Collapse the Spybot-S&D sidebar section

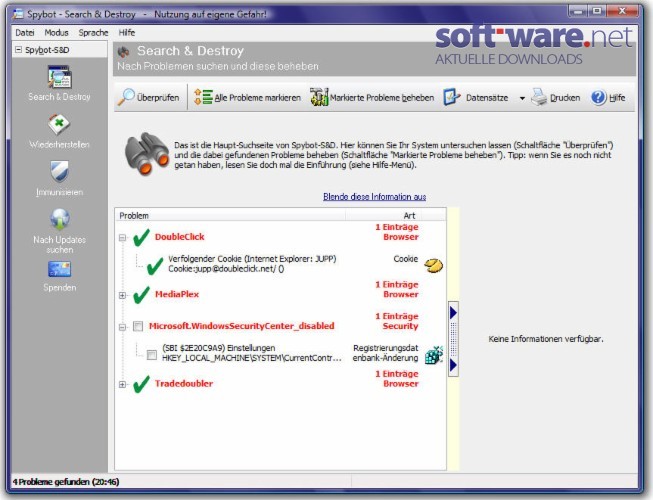18,50
